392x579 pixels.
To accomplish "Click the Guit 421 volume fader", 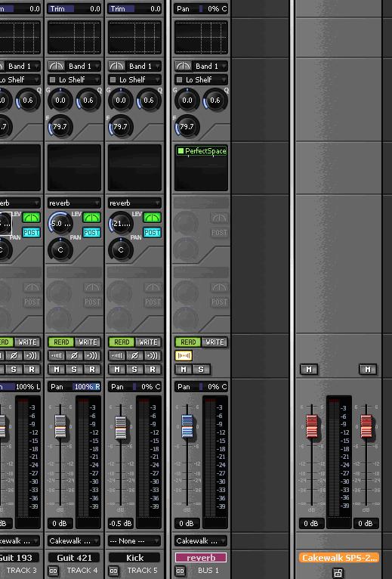I will coord(60,427).
